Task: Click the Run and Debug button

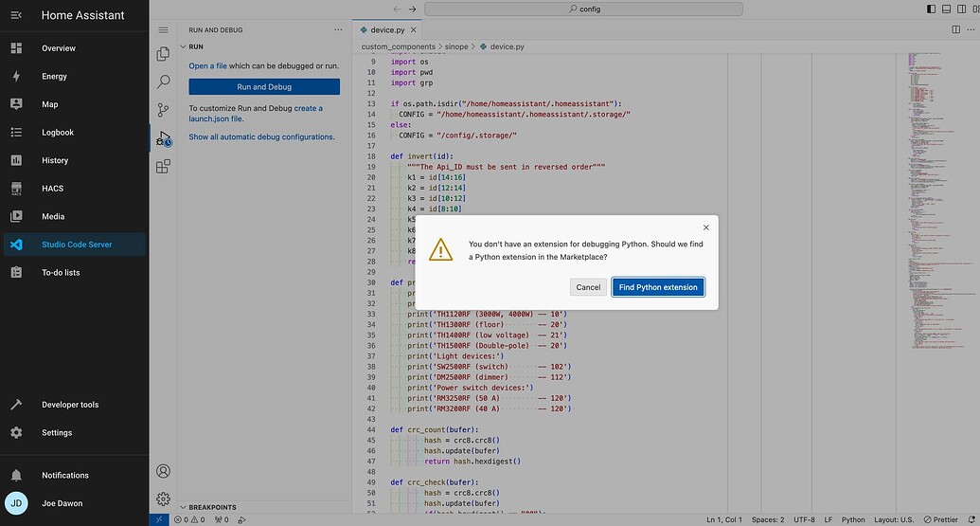Action: pyautogui.click(x=264, y=87)
